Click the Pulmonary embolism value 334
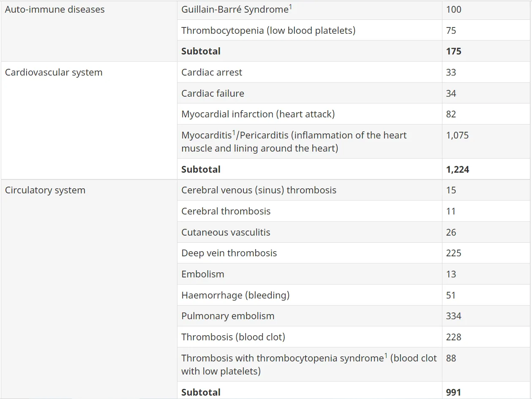 (453, 316)
